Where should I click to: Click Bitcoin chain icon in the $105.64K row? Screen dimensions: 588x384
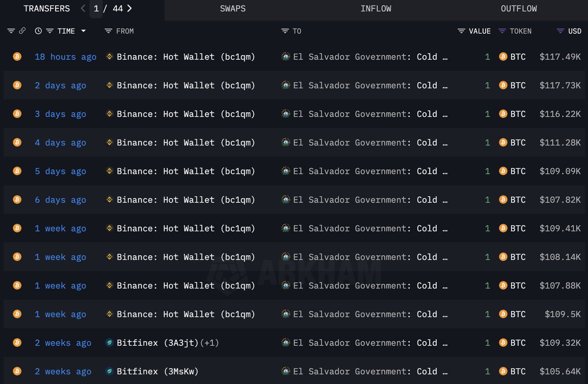[x=17, y=371]
